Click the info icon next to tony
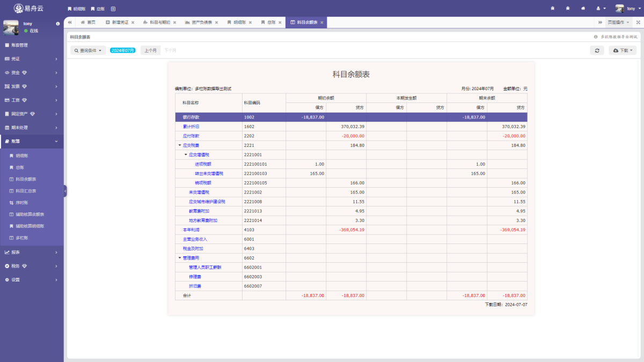 (x=57, y=24)
